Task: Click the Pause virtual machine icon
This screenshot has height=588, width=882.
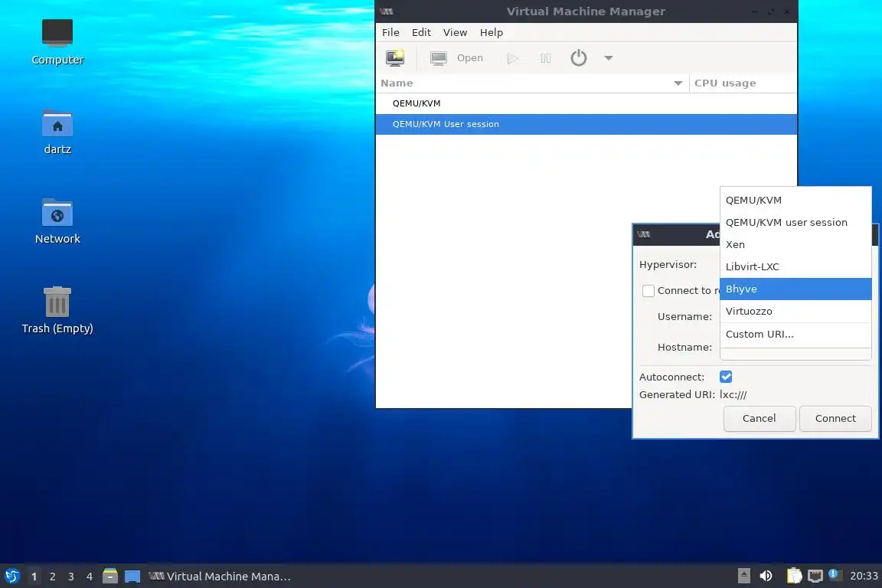Action: (546, 58)
